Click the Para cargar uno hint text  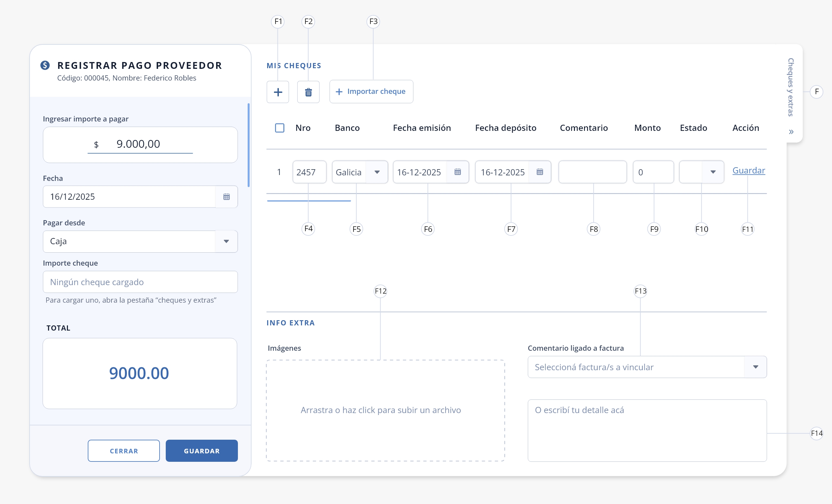[x=131, y=300]
